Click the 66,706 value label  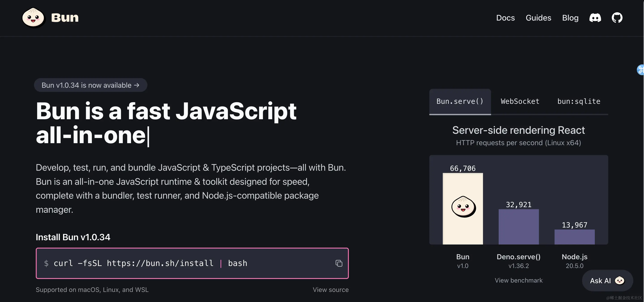coord(463,168)
